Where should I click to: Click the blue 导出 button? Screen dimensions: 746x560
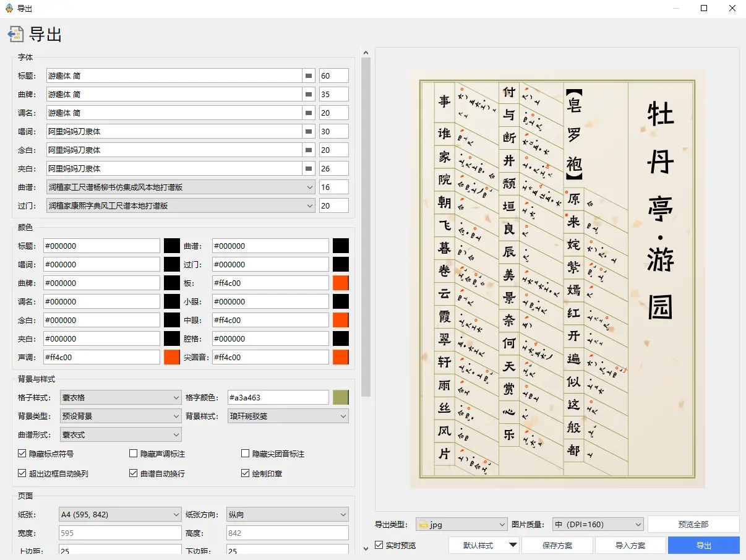703,545
